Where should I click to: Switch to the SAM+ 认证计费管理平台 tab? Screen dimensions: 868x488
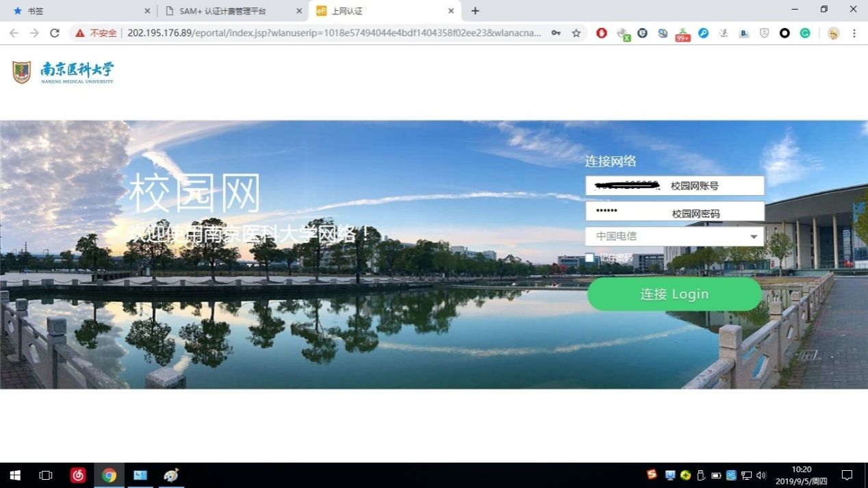[231, 11]
